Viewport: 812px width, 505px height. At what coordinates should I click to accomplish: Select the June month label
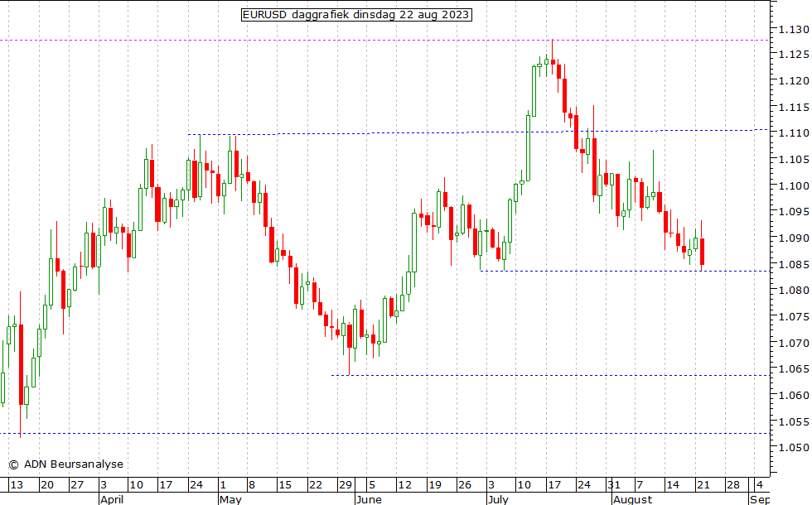click(x=367, y=499)
